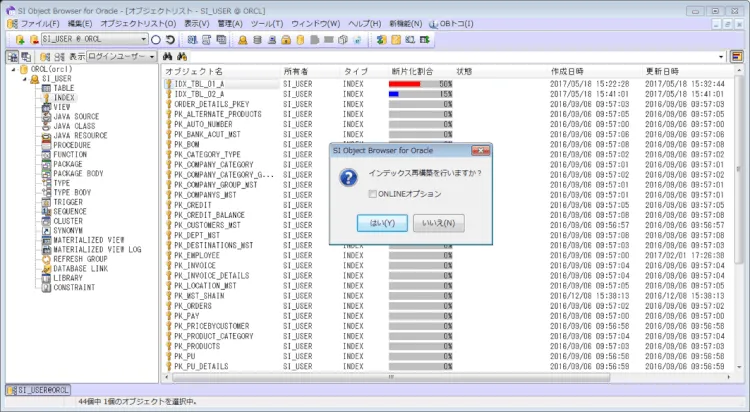Click the commit circle icon
Image resolution: width=750 pixels, height=412 pixels.
(156, 40)
